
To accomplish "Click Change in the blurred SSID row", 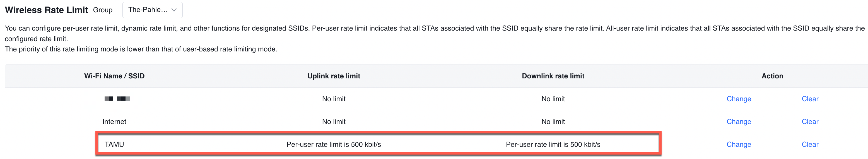I will pyautogui.click(x=739, y=99).
